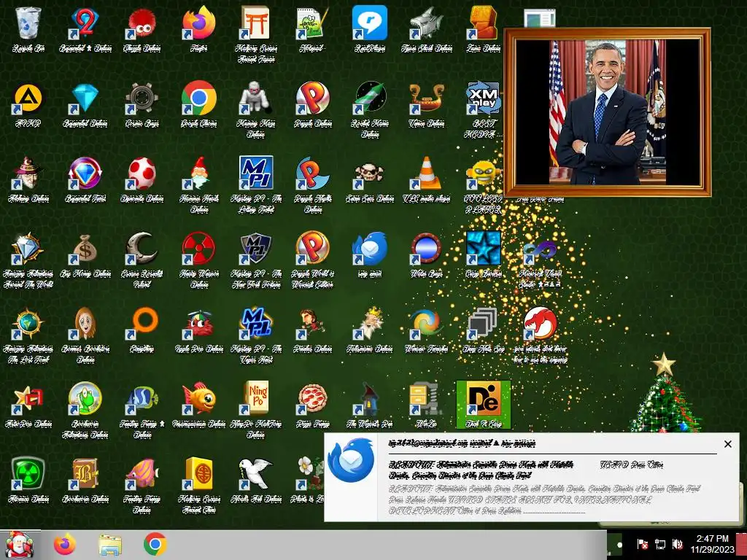The width and height of the screenshot is (747, 560).
Task: Launch the red dragon ComodoDragon icon
Action: 541,323
